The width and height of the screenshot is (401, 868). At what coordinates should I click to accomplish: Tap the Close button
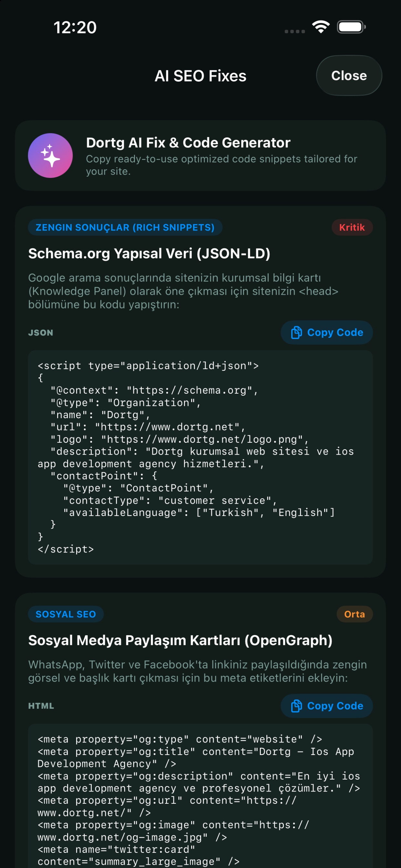[x=349, y=76]
